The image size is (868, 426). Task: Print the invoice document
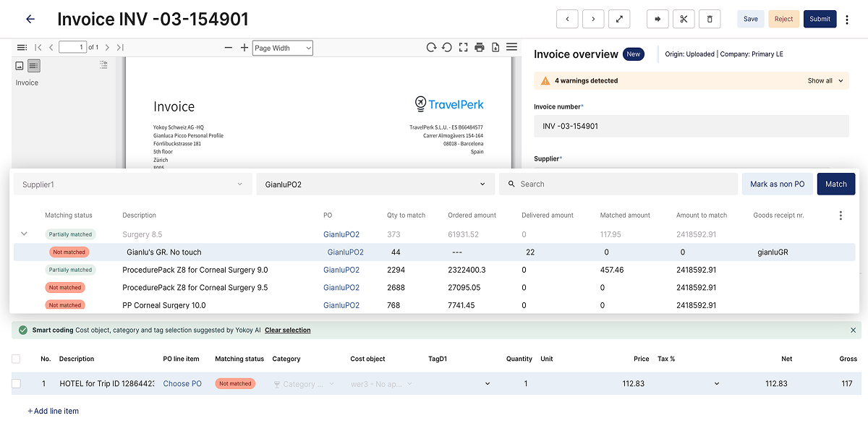click(478, 47)
